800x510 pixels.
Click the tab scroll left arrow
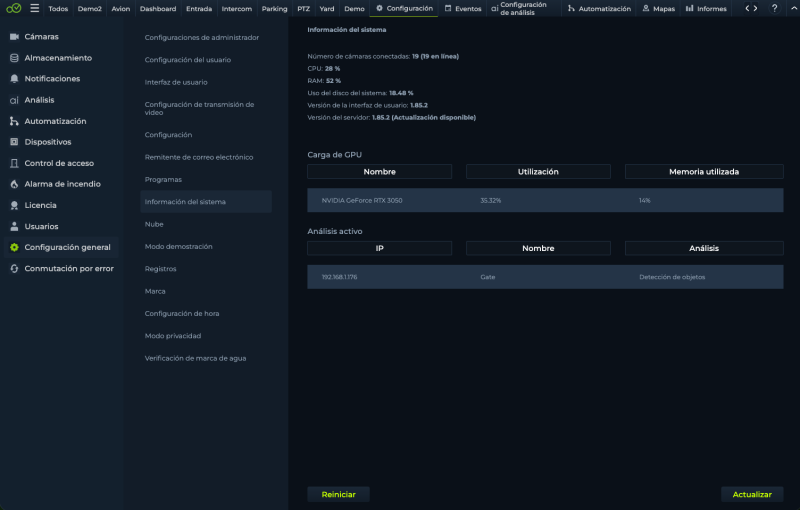747,8
